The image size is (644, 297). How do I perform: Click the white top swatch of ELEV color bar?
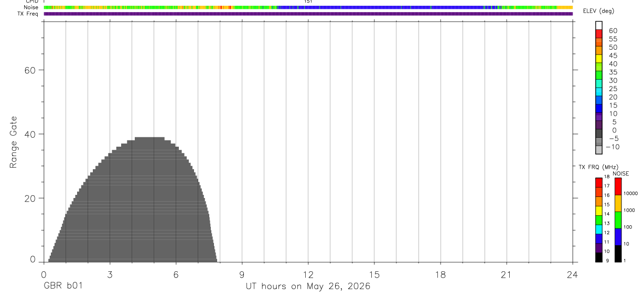(599, 25)
